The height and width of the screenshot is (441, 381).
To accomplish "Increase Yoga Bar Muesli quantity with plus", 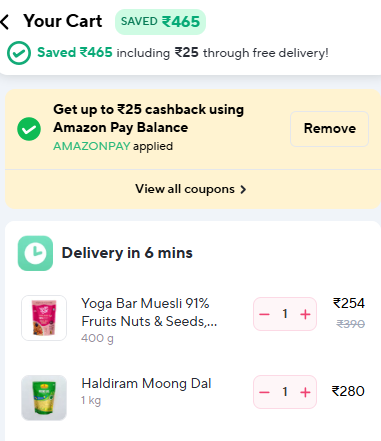I will pyautogui.click(x=305, y=314).
